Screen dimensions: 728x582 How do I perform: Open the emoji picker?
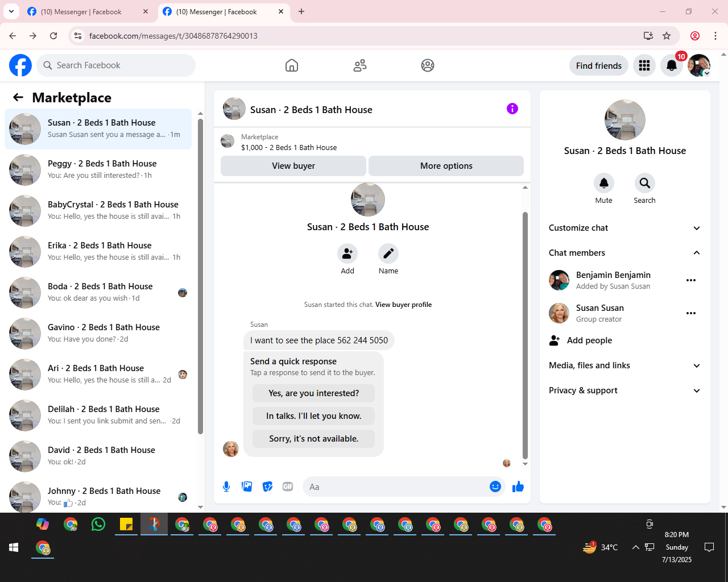pos(495,487)
